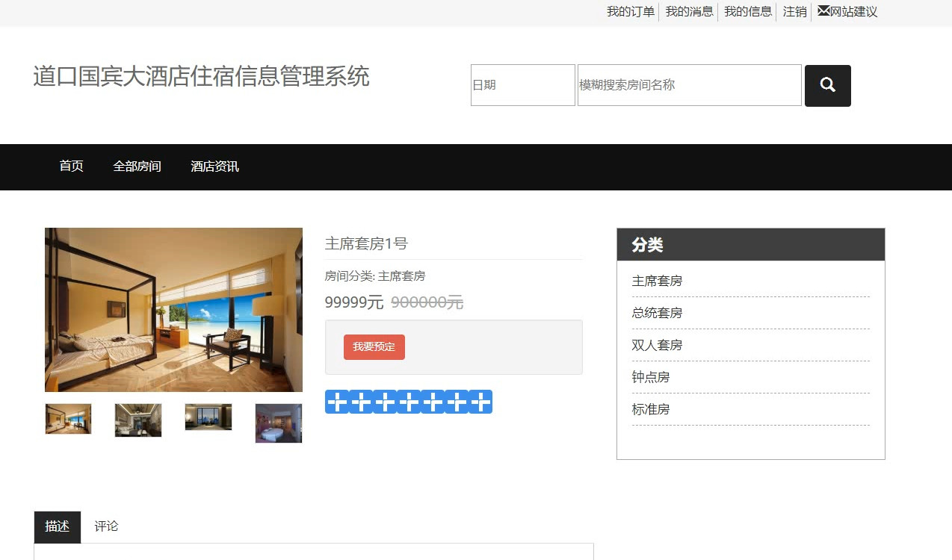Screen dimensions: 952x560
Task: Focus the 模糊搜索房间名称 search field
Action: pyautogui.click(x=690, y=85)
